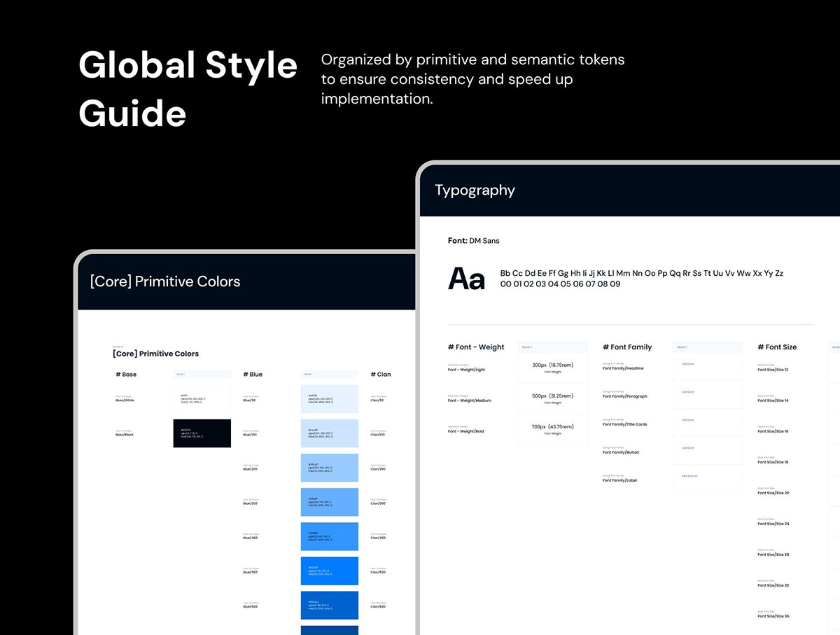Click '[Core] Primitive Colors' title in dark header bar

(x=165, y=281)
